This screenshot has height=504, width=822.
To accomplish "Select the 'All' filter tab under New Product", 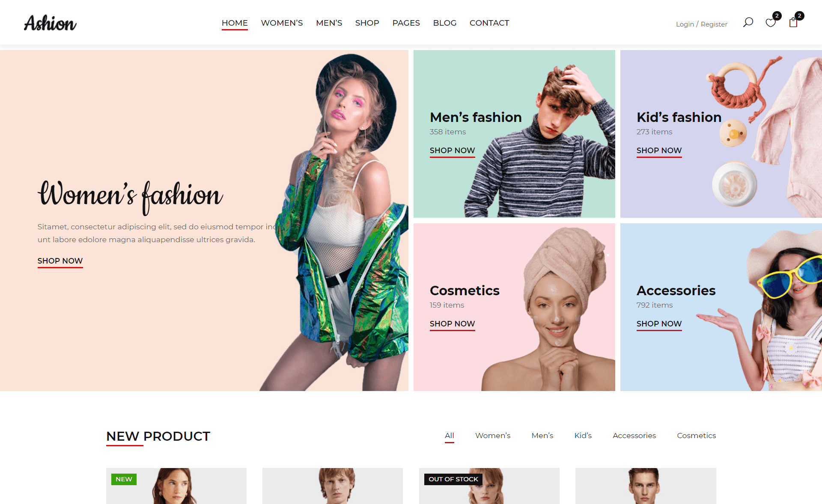I will point(449,436).
